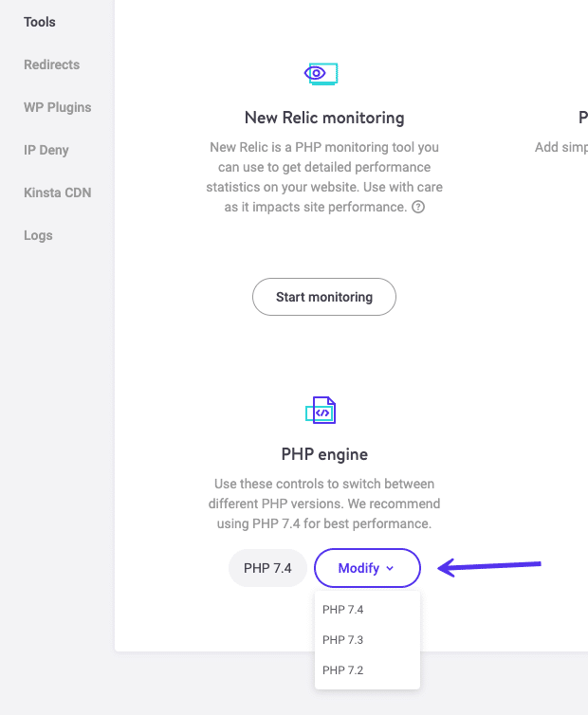This screenshot has width=588, height=715.
Task: View Logs from the sidebar
Action: click(x=38, y=235)
